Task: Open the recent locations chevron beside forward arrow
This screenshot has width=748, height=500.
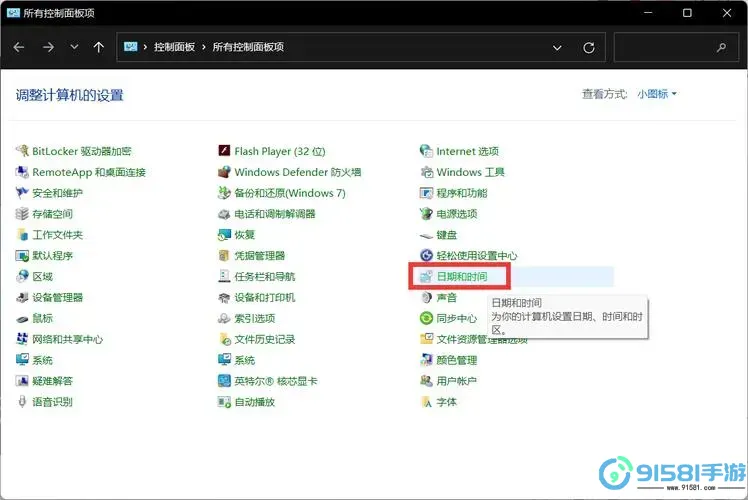Action: pos(74,47)
